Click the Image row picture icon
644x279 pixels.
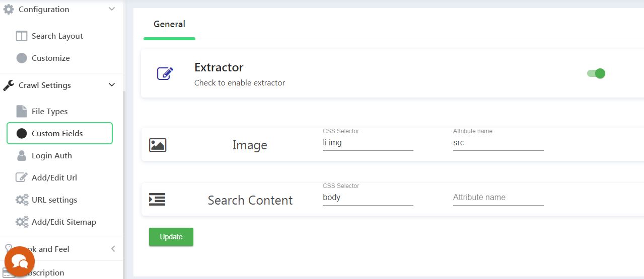point(158,145)
